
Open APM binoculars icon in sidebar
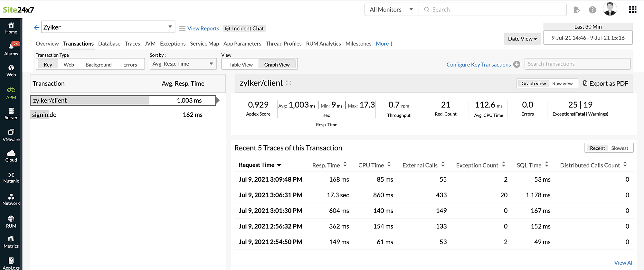(11, 93)
